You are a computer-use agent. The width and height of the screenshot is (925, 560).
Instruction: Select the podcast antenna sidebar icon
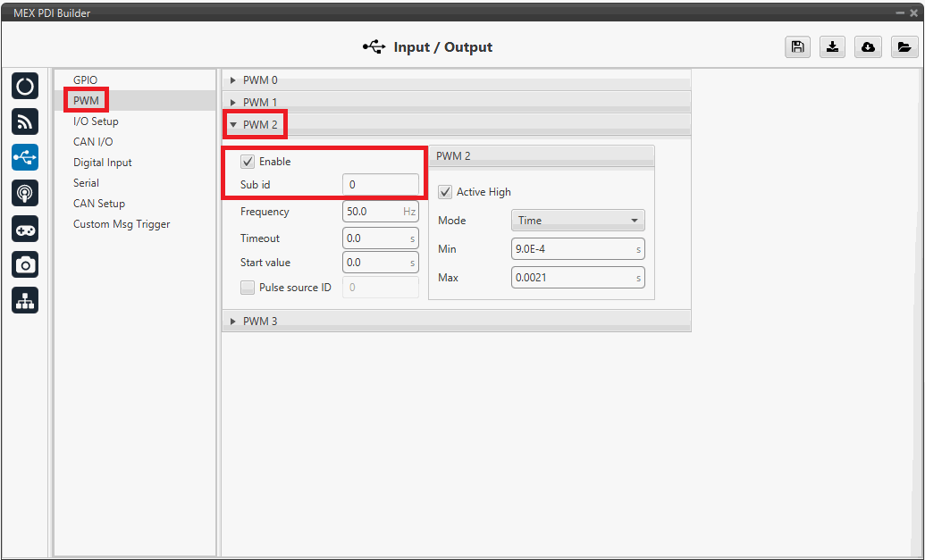click(25, 193)
